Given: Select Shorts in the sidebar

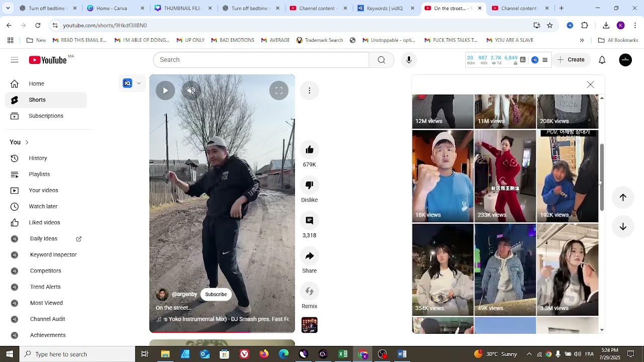Looking at the screenshot, I should pos(46,100).
